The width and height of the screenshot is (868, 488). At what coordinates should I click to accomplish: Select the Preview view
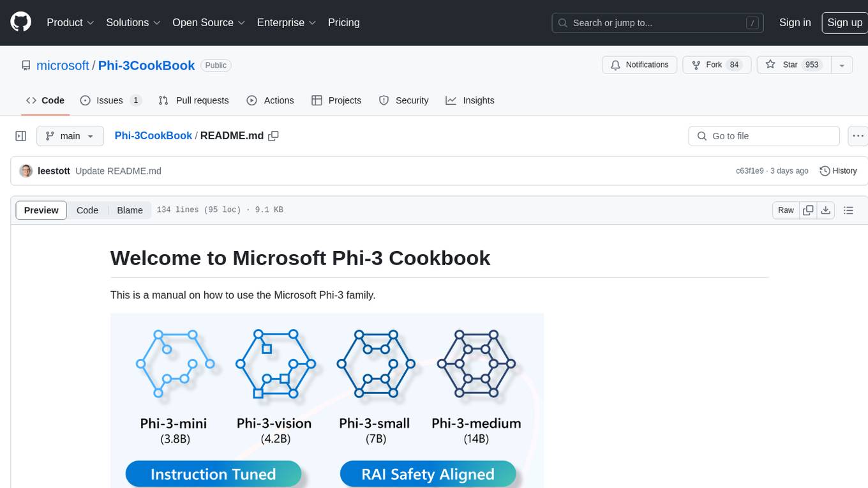pos(41,210)
